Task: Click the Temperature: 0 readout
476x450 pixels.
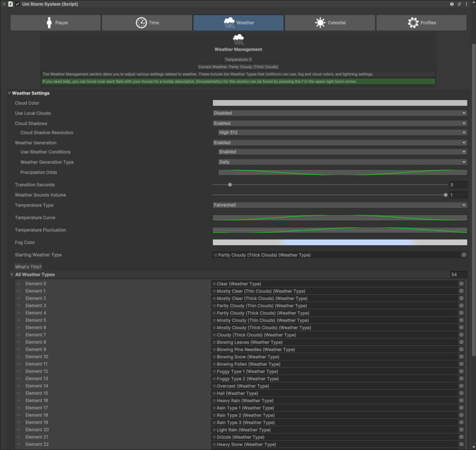Action: tap(238, 60)
